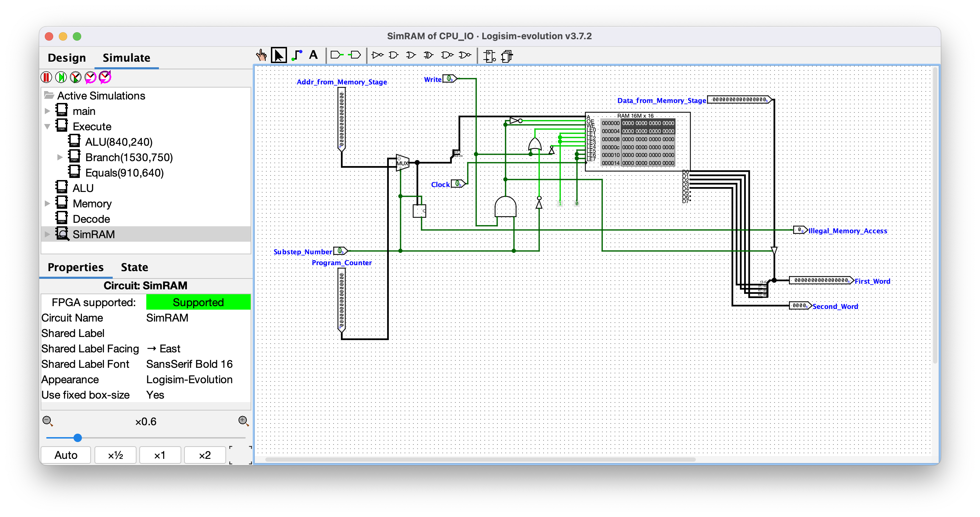Pick the XOR gate tool
Image resolution: width=980 pixels, height=517 pixels.
429,56
